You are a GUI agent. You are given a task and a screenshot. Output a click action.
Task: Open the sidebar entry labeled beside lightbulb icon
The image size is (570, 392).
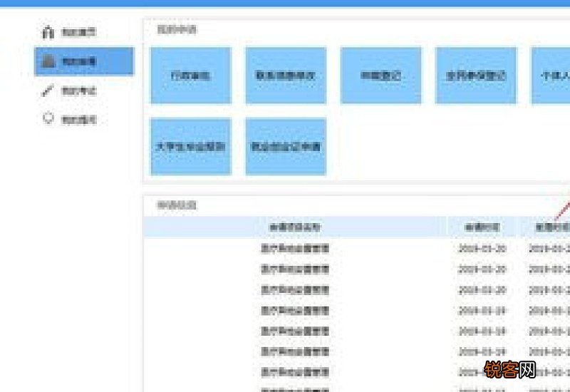coord(79,120)
